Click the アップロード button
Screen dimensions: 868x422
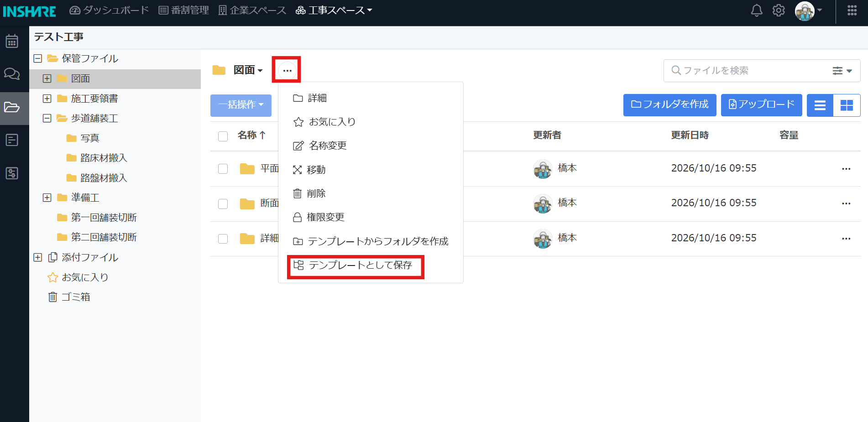(761, 105)
